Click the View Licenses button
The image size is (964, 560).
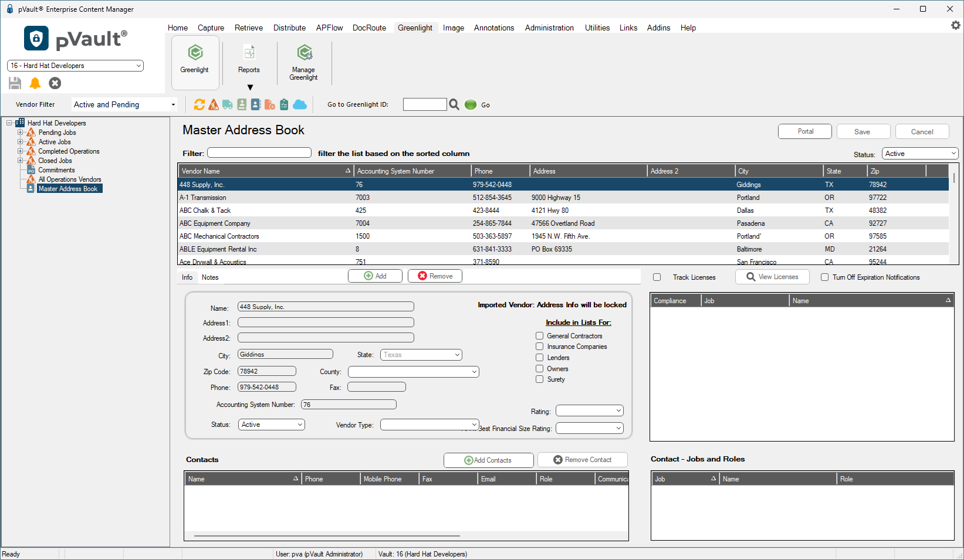coord(772,277)
